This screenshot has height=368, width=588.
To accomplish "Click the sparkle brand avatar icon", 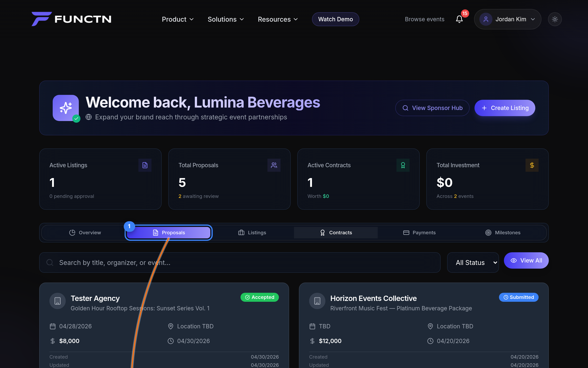I will click(x=66, y=108).
